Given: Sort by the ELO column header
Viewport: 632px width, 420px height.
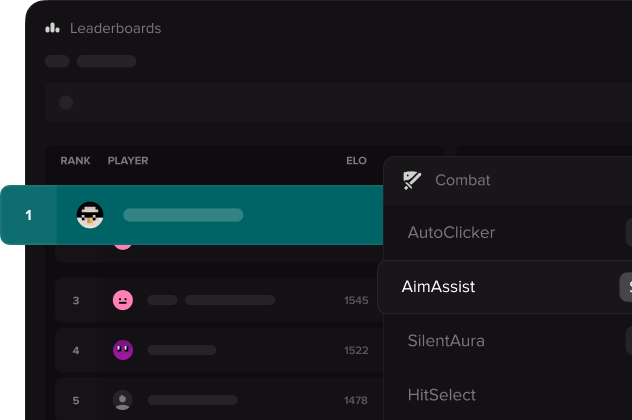Looking at the screenshot, I should [356, 161].
